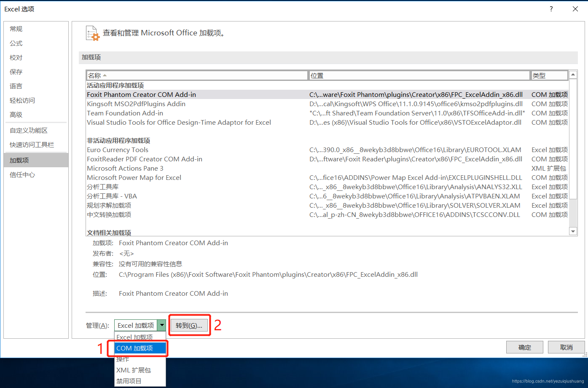Viewport: 588px width, 388px height.
Task: Click the 转到(G)... button
Action: click(189, 325)
